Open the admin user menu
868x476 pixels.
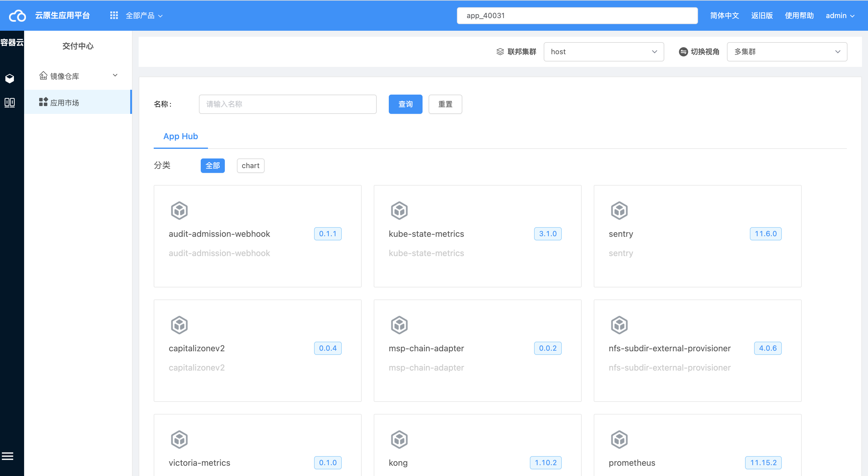[x=840, y=15]
